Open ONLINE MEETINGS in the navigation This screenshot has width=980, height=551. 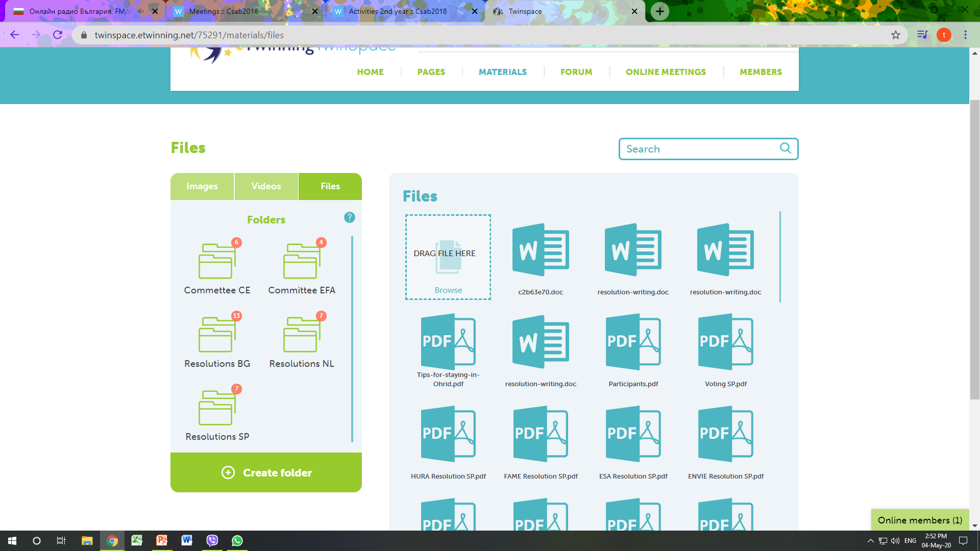666,72
